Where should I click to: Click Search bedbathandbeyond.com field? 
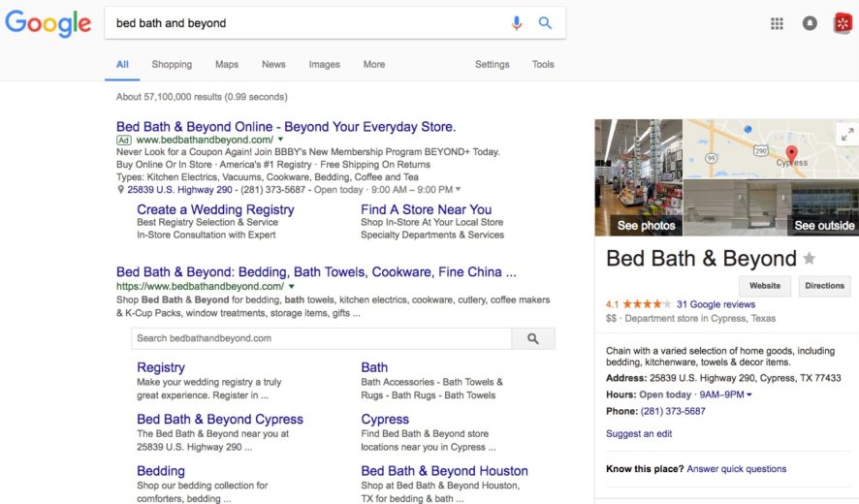coord(321,338)
